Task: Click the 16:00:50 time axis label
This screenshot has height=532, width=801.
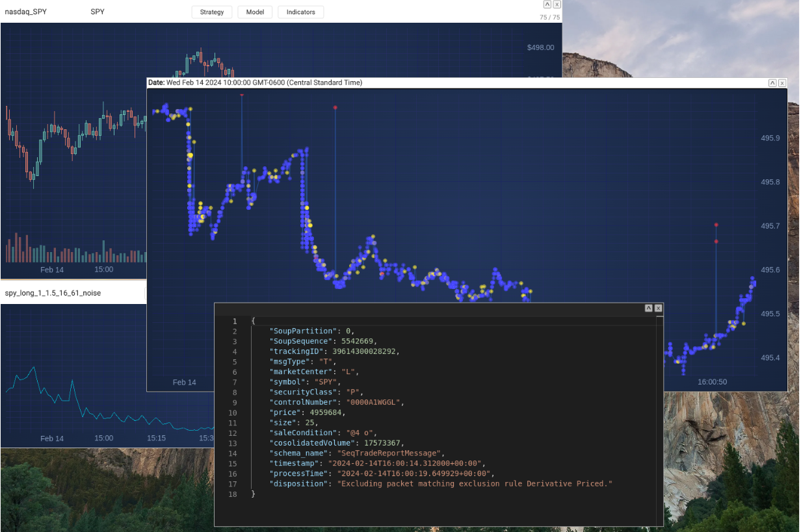Action: 712,382
